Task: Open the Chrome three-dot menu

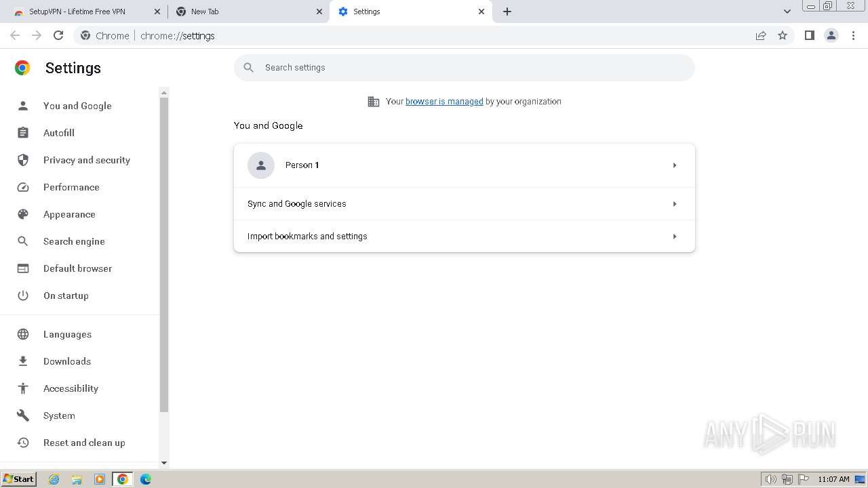Action: tap(854, 35)
